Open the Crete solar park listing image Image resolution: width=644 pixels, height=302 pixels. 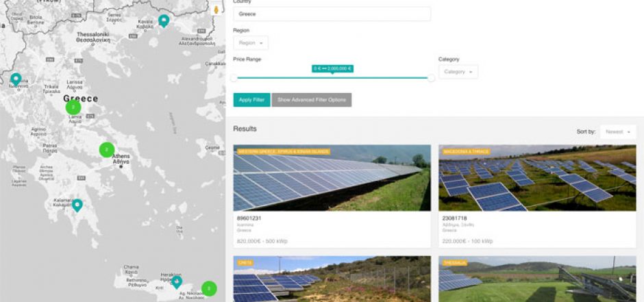point(332,279)
